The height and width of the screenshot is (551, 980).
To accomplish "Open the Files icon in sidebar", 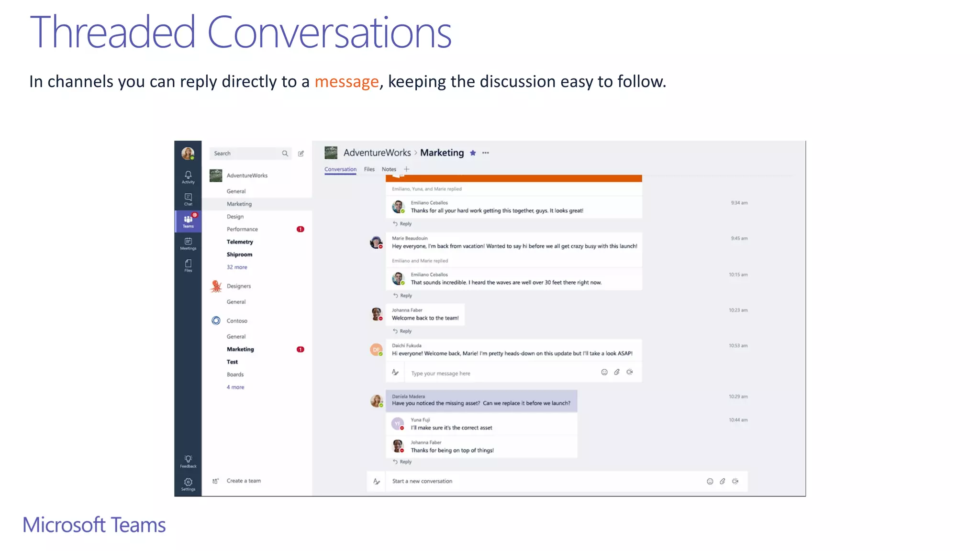I will (188, 265).
